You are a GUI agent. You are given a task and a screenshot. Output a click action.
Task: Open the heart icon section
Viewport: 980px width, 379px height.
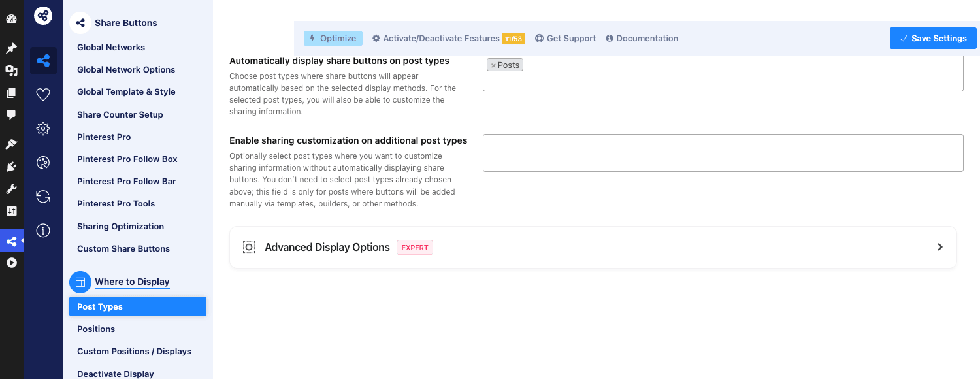pos(43,95)
